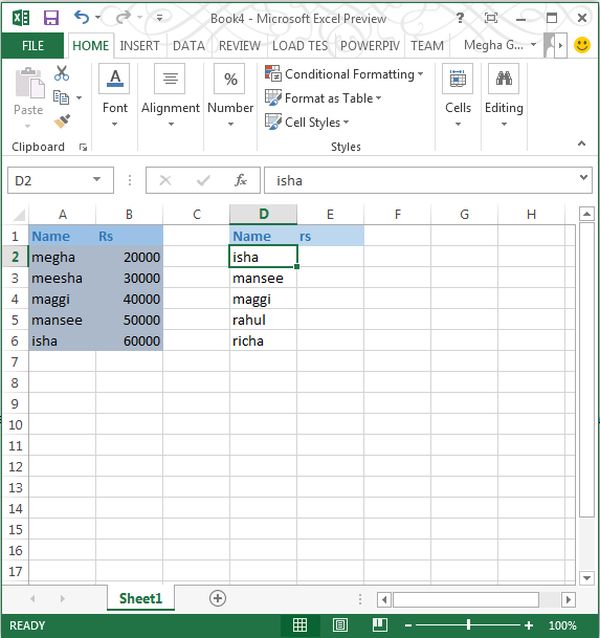Open the Sheet1 worksheet tab
Viewport: 600px width, 638px height.
141,598
